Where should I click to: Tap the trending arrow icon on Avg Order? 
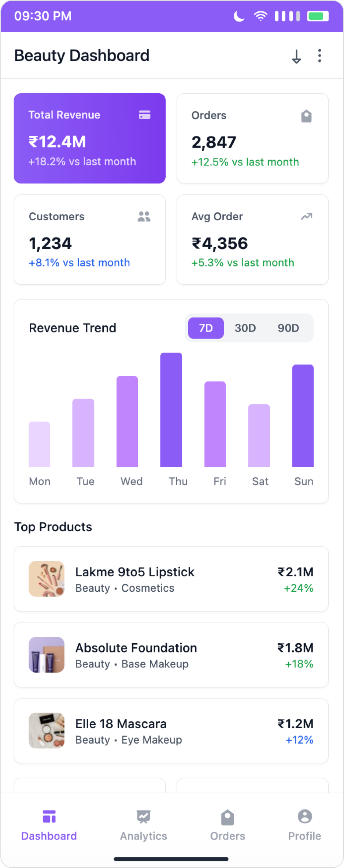pyautogui.click(x=306, y=217)
